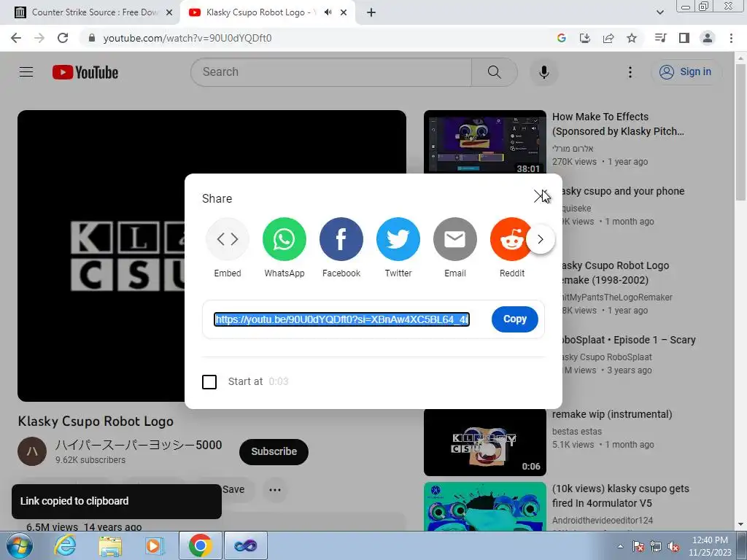Viewport: 747px width, 560px height.
Task: Open Google search side icon in address bar
Action: coord(561,38)
